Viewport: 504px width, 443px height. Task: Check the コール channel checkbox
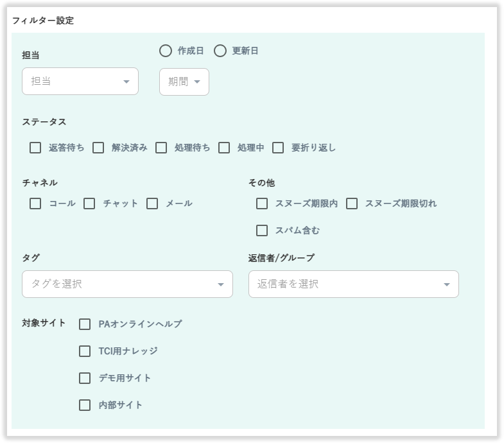[x=35, y=204]
